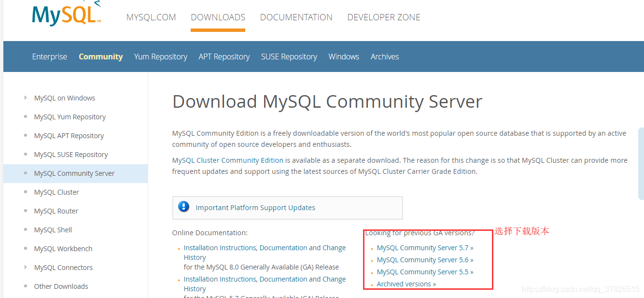Go to the DOCUMENTATION tab
The width and height of the screenshot is (644, 298).
pos(296,17)
